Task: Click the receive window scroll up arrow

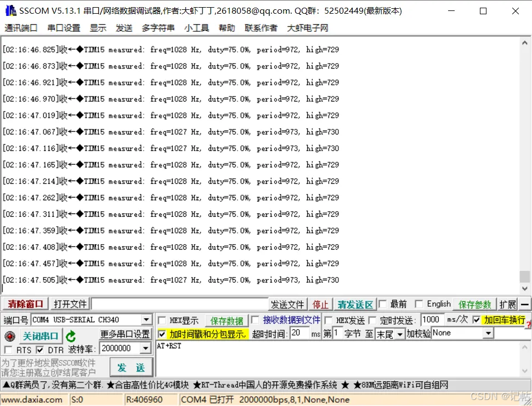Action: (x=524, y=43)
